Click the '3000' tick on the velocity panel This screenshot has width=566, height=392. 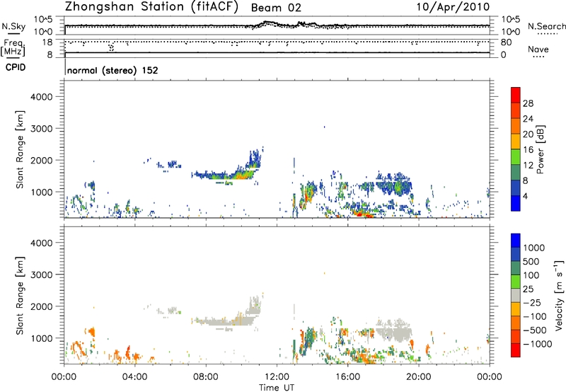[42, 275]
